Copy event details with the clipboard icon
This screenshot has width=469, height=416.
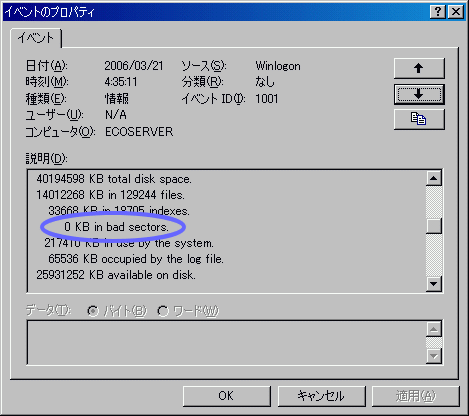419,119
